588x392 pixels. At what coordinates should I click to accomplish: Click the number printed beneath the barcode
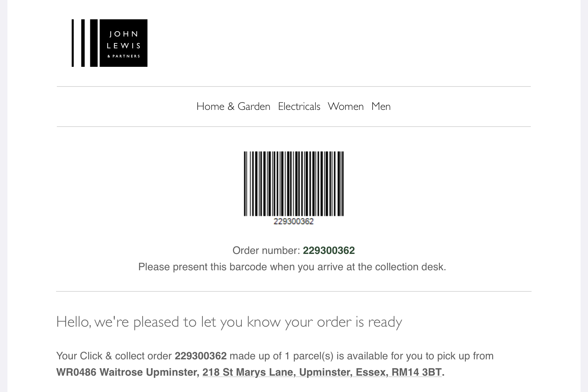coord(293,222)
